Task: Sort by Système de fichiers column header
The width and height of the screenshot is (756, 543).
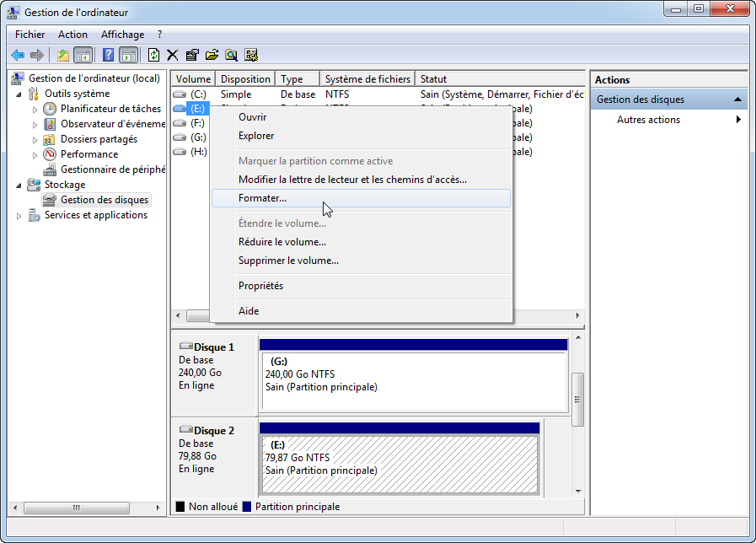Action: 367,79
